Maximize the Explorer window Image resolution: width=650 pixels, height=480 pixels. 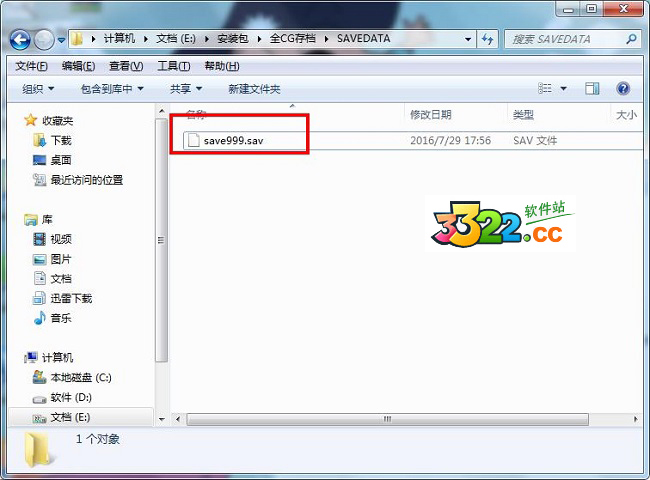click(x=592, y=8)
